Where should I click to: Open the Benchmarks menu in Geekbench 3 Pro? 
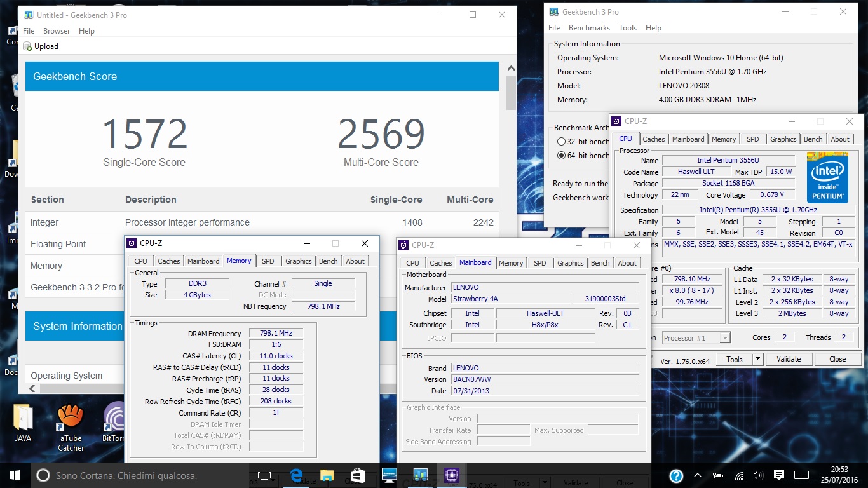(589, 28)
